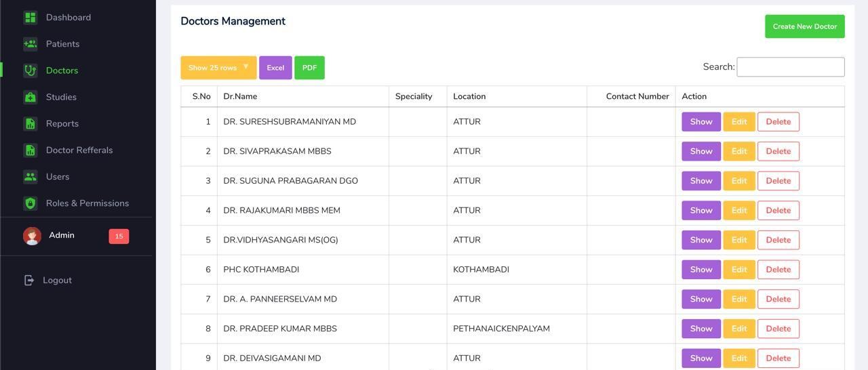868x370 pixels.
Task: Click the Patients add-person icon
Action: tap(30, 44)
